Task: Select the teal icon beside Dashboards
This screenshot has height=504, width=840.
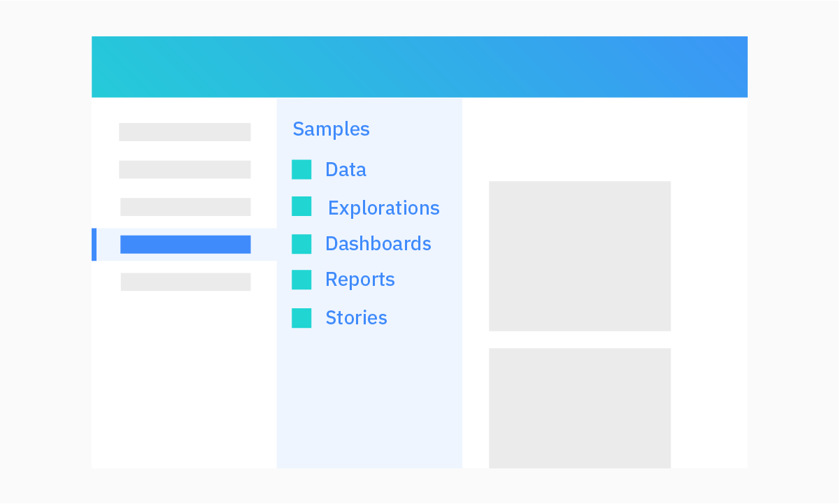Action: click(301, 244)
